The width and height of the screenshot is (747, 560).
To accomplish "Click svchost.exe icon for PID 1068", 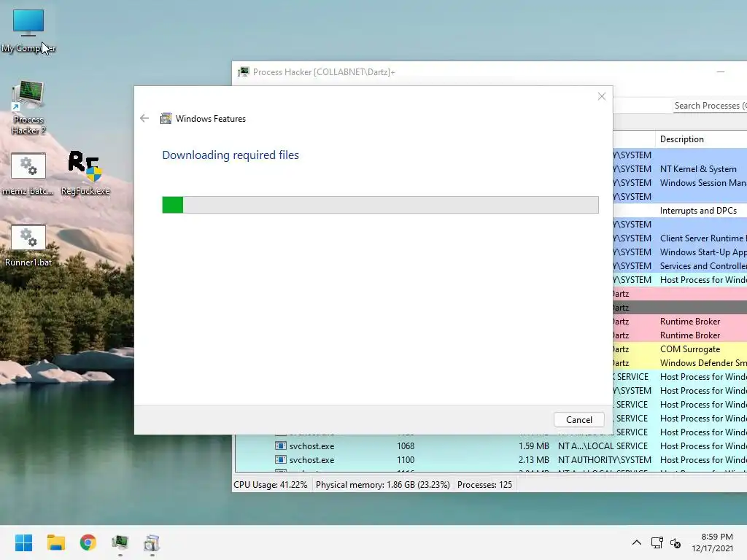I will coord(281,446).
